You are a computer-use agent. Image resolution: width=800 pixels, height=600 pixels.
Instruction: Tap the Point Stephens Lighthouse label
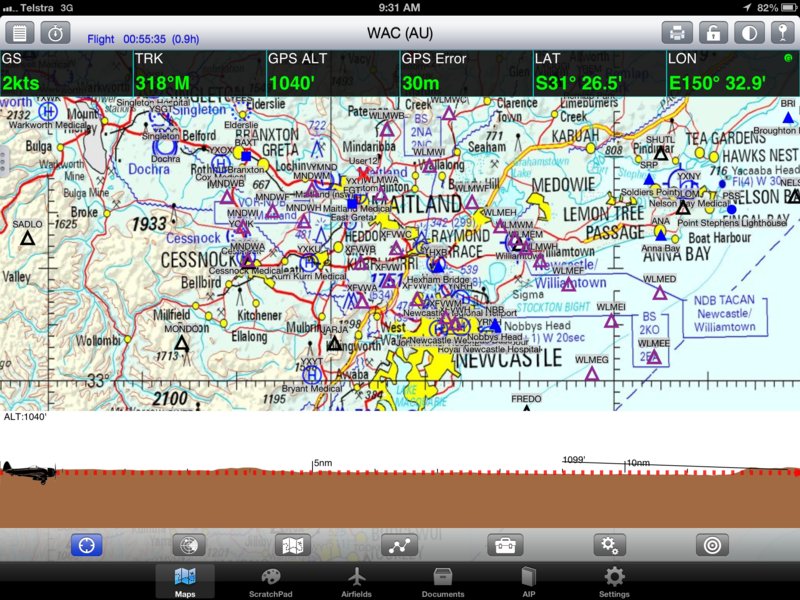click(x=732, y=223)
